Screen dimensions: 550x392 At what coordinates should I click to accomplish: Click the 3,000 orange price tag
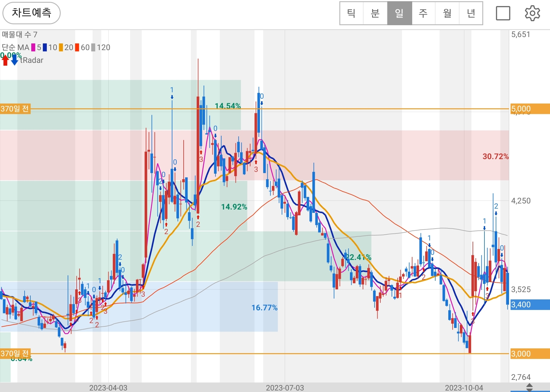click(530, 354)
